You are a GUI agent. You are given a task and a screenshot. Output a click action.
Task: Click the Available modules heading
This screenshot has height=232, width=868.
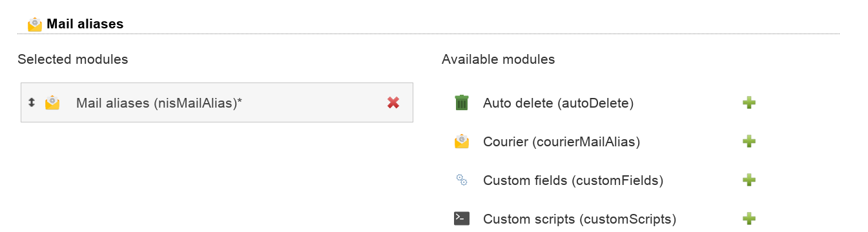tap(498, 59)
